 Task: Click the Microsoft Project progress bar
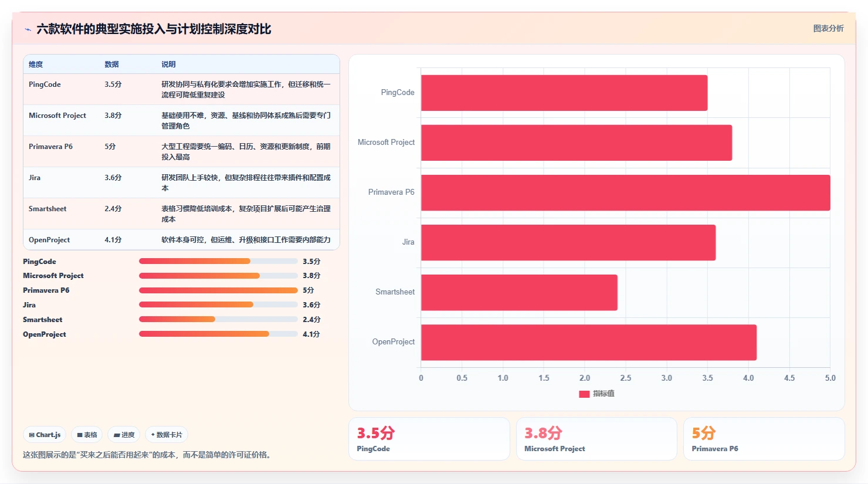click(x=218, y=276)
